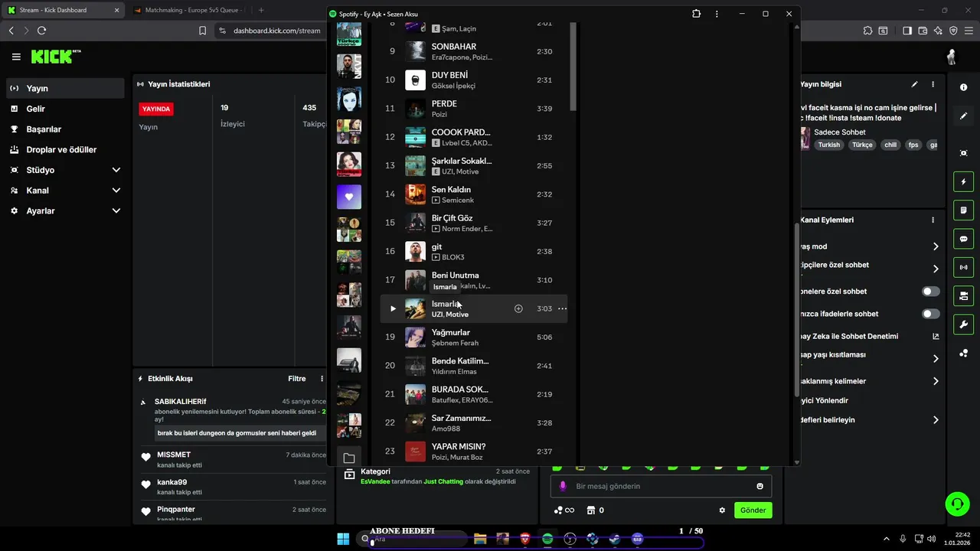Click the Gönder send button
The image size is (980, 551).
click(753, 510)
